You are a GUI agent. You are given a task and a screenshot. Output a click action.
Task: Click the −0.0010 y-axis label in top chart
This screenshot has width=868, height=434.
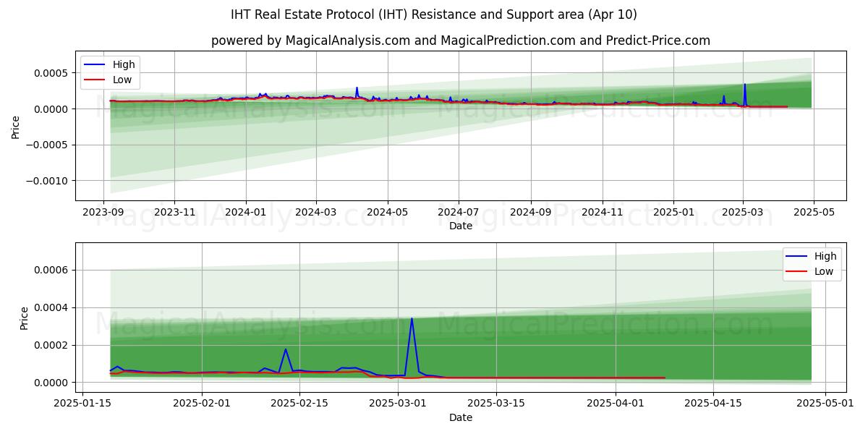point(48,181)
